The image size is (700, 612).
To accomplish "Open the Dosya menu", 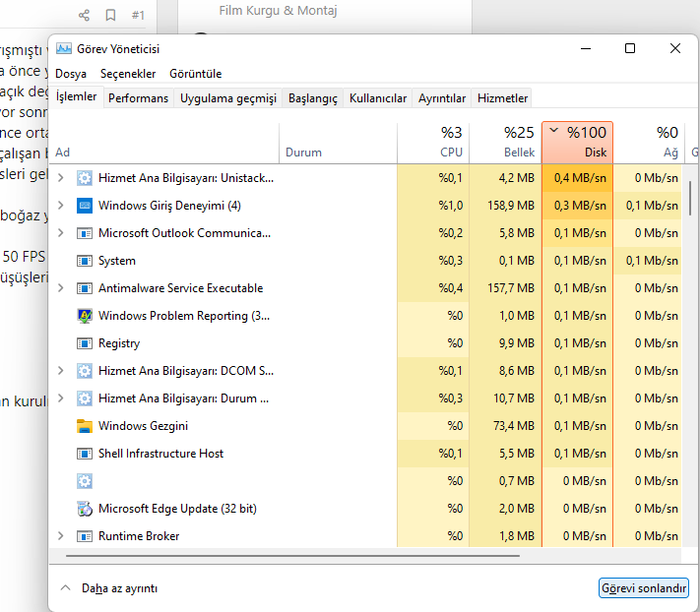I will click(x=71, y=74).
